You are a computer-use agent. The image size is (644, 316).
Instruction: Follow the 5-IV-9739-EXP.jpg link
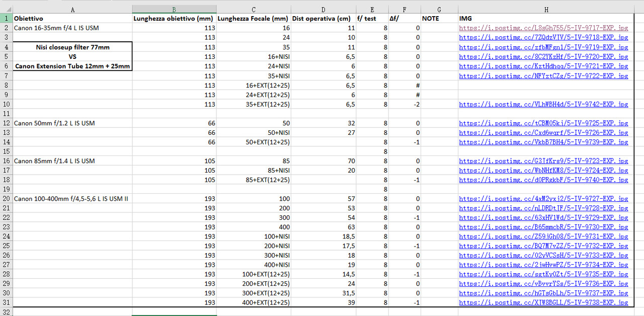[x=543, y=142]
